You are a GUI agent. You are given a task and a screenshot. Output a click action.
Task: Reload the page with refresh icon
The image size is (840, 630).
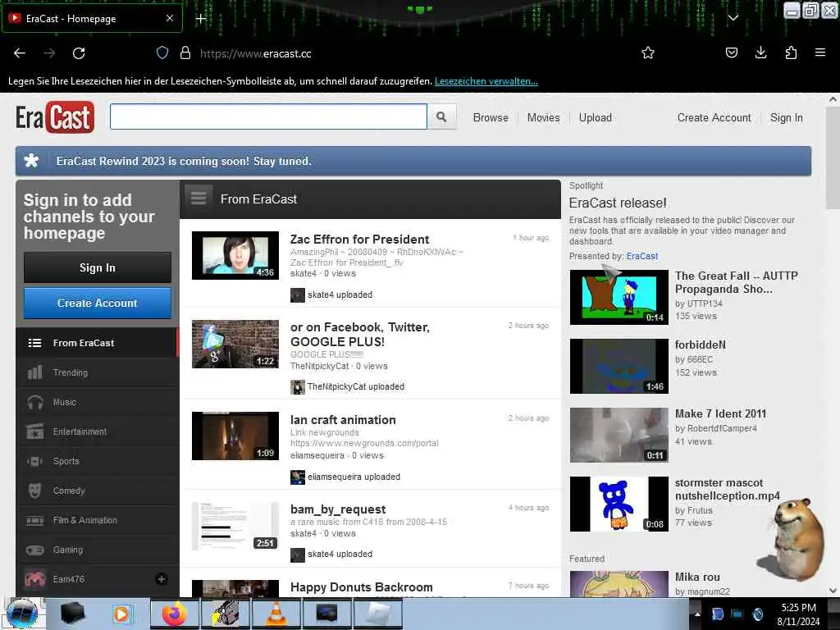tap(79, 53)
